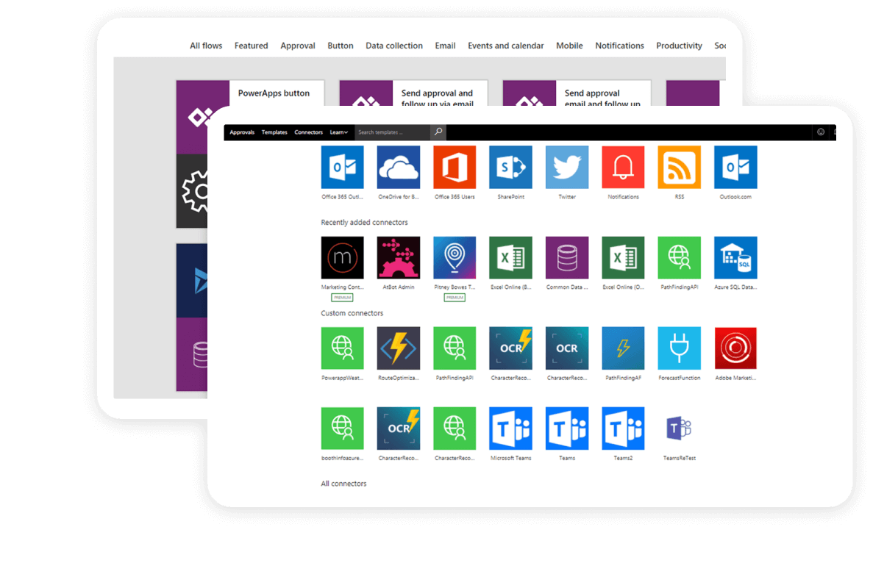Expand the Learn menu
Image resolution: width=873 pixels, height=588 pixels.
338,132
